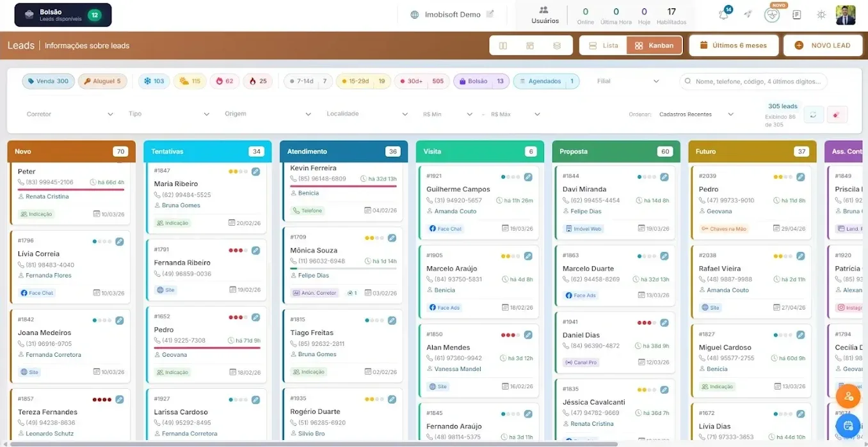
Task: Edit lead #1847 Maria Ribeiro pencil icon
Action: tap(256, 171)
